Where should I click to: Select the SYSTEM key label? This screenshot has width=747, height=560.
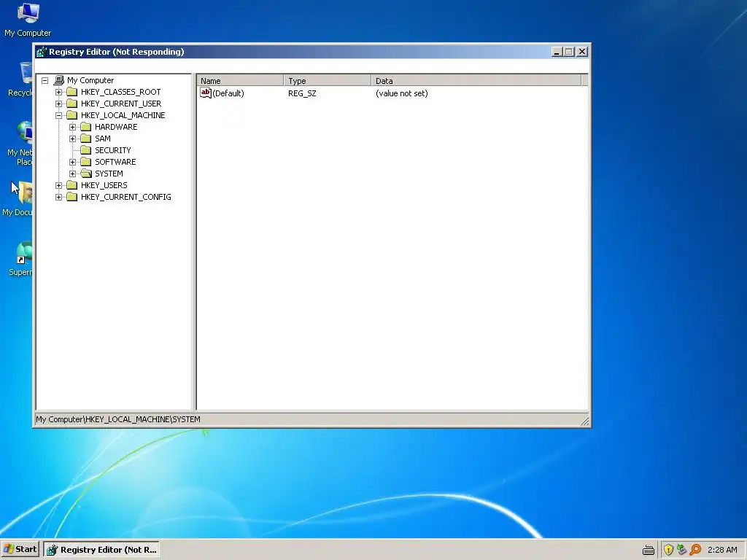click(109, 174)
